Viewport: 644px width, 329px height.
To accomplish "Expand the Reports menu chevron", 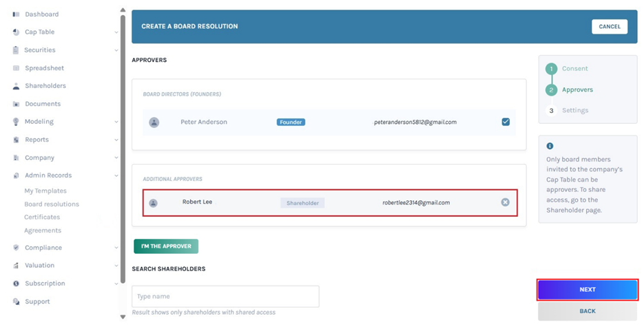I will pyautogui.click(x=116, y=140).
